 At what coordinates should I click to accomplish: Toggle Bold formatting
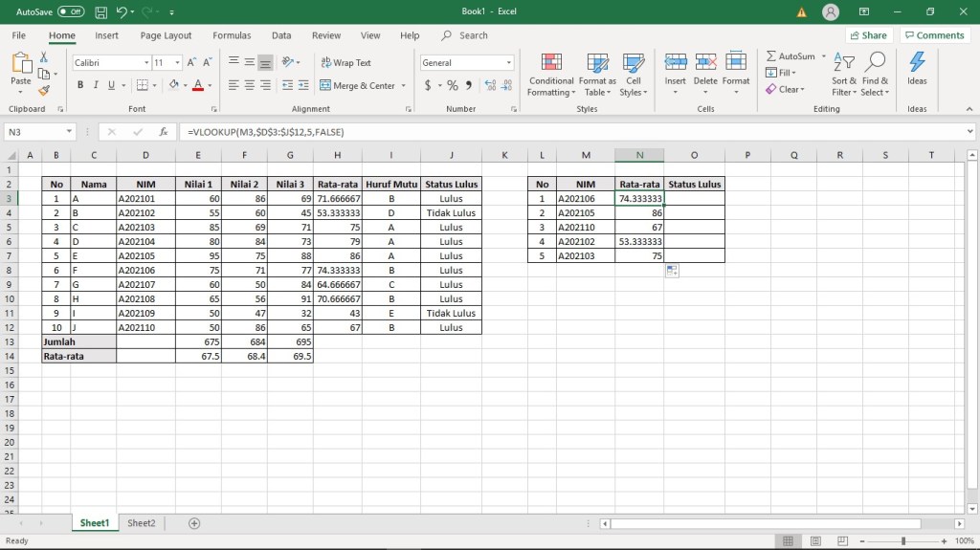pos(80,85)
